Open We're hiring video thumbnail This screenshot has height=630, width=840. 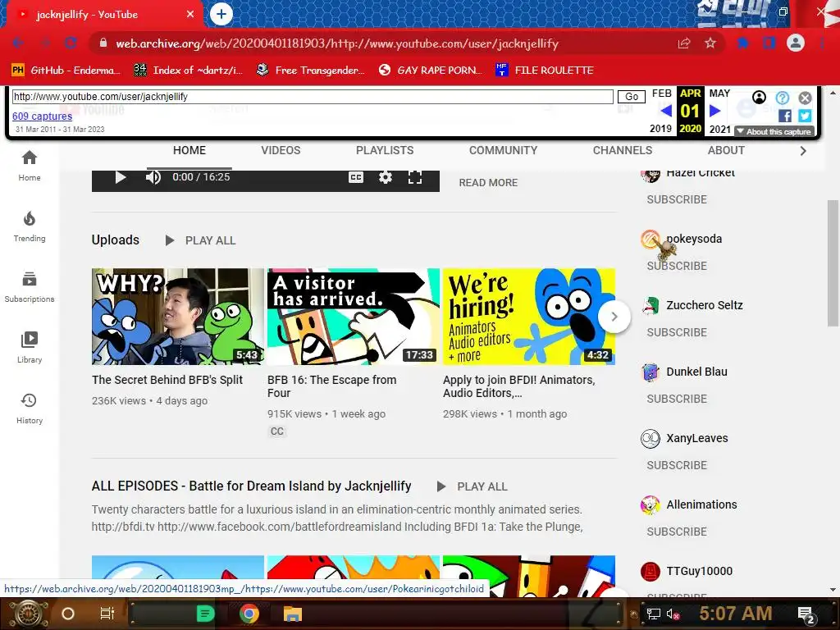point(529,317)
